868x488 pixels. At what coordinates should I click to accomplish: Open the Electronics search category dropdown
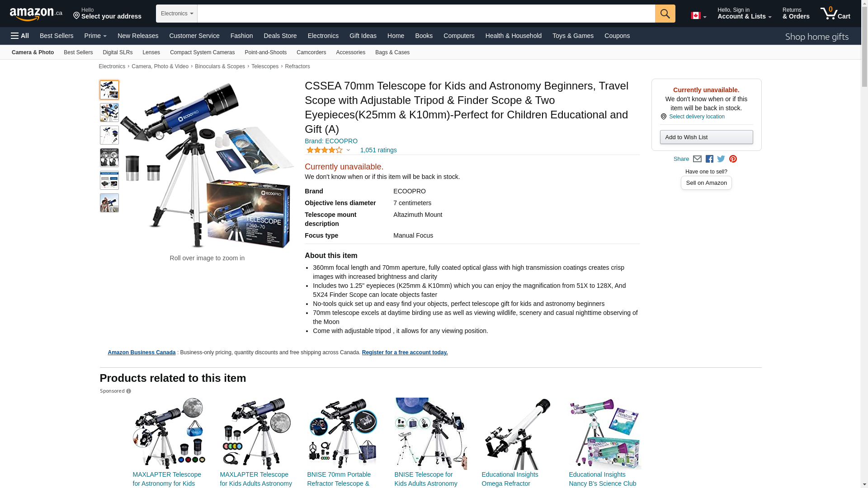pyautogui.click(x=177, y=14)
